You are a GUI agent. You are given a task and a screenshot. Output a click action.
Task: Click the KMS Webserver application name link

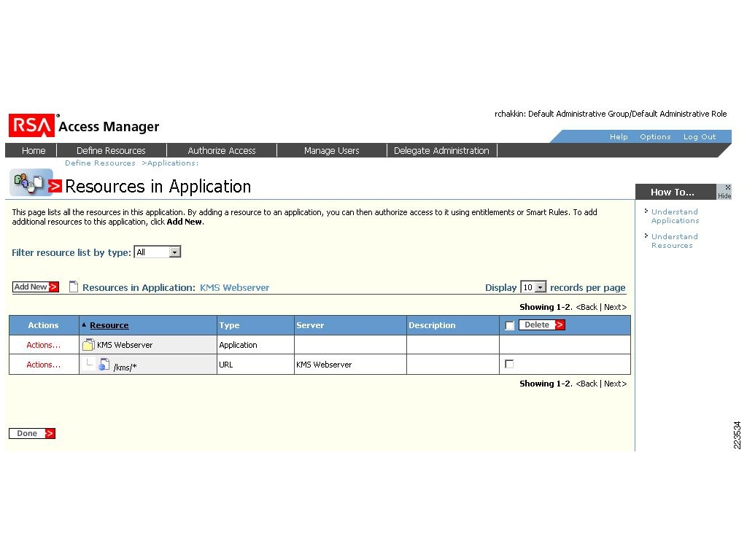234,287
